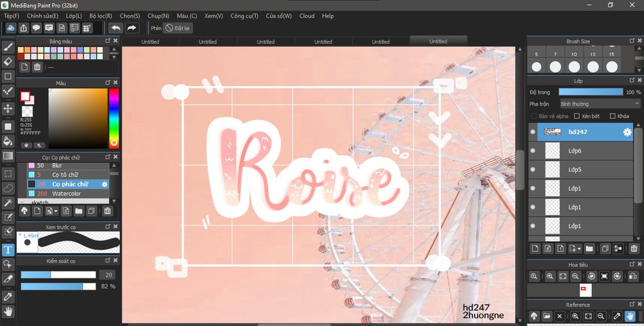The height and width of the screenshot is (326, 644).
Task: Select the Move tool
Action: click(x=8, y=109)
